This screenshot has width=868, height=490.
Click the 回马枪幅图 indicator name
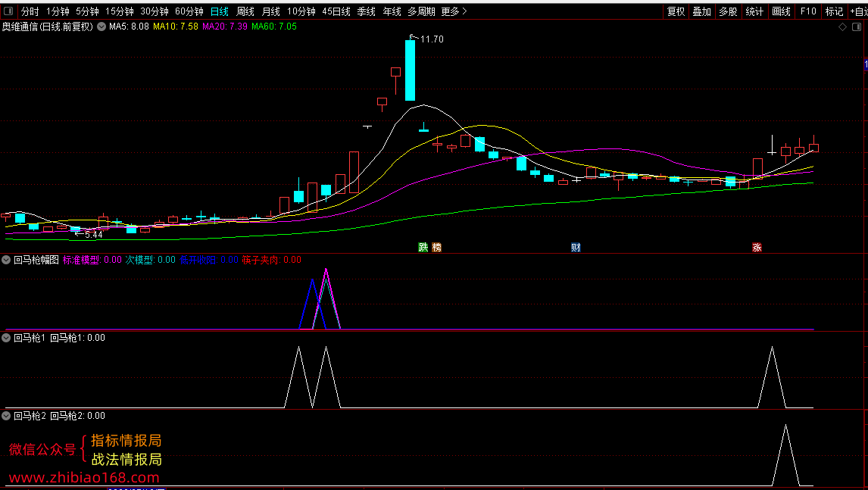pos(36,260)
